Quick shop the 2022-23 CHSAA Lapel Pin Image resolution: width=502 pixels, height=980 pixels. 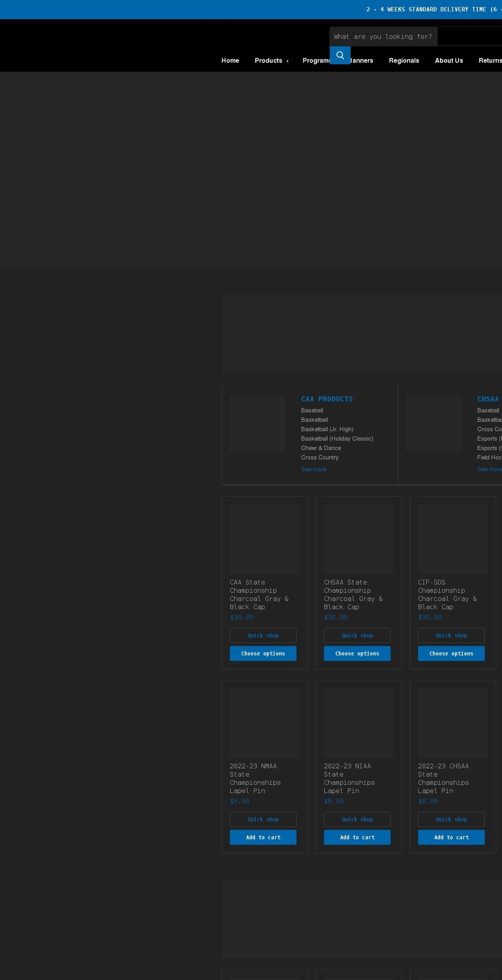(451, 820)
